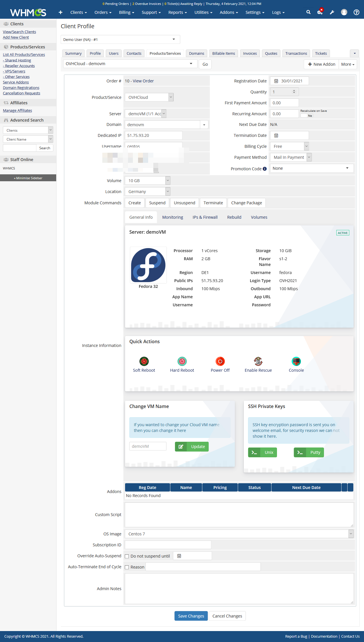Screen dimensions: 364x642
Task: Click the Custom Script text area
Action: click(239, 515)
